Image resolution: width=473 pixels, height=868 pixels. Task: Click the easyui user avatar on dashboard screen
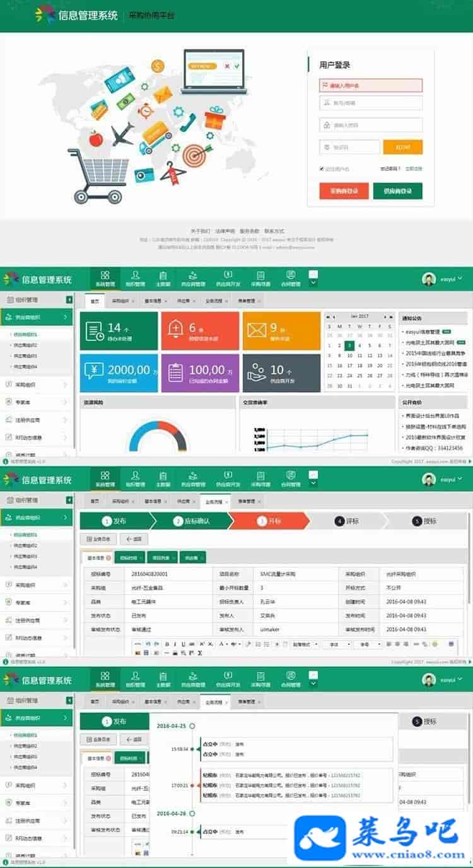pyautogui.click(x=429, y=279)
